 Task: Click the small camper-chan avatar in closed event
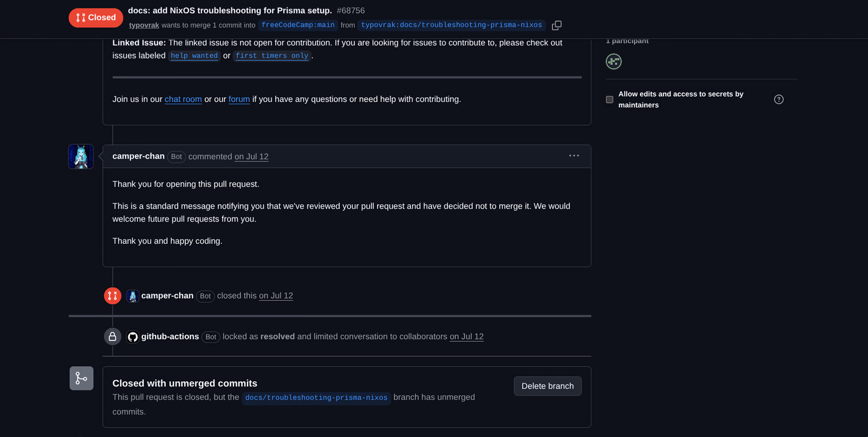point(133,296)
